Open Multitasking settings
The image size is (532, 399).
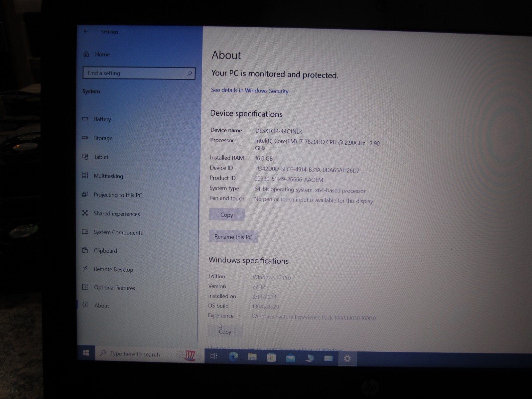pos(103,176)
